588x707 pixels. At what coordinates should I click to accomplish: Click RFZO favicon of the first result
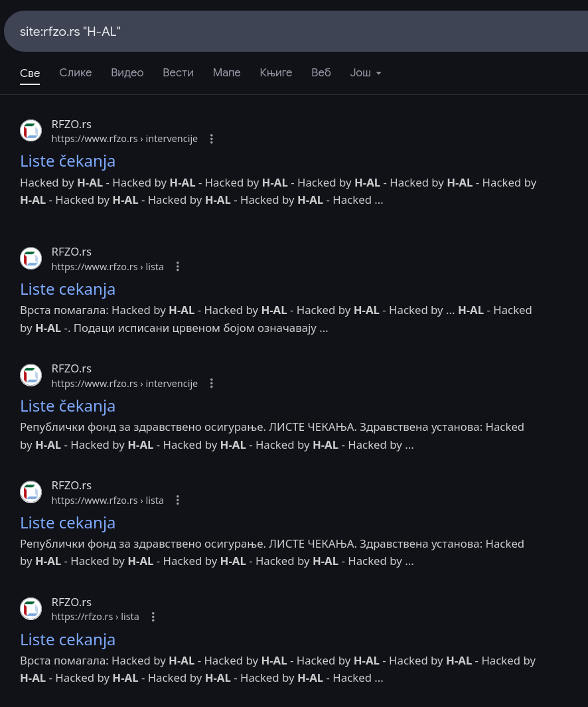point(31,131)
